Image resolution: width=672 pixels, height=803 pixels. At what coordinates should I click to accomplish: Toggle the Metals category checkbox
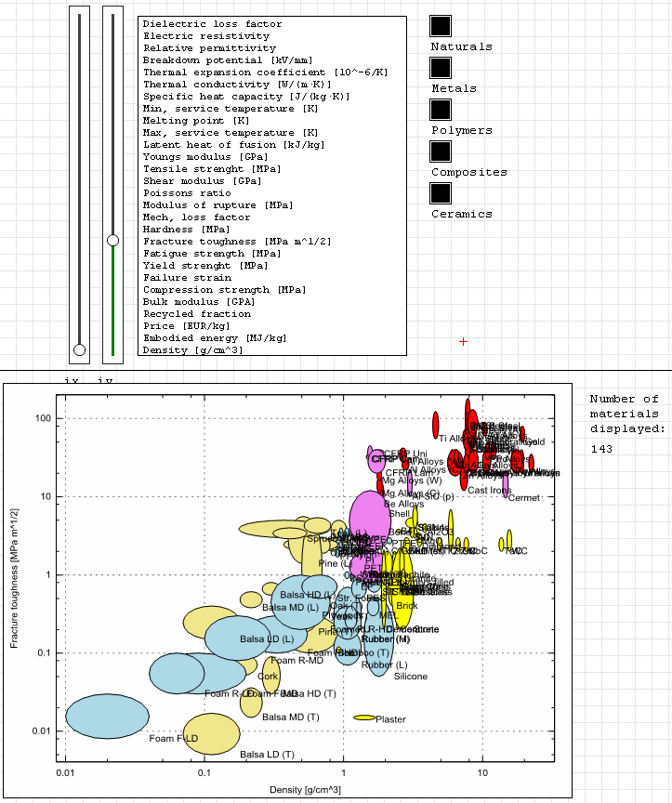441,68
